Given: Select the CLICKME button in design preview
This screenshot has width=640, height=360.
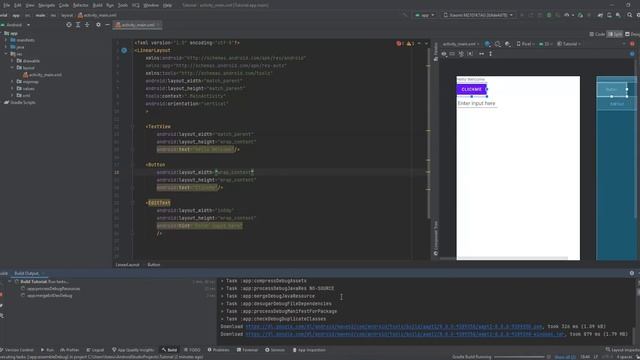Looking at the screenshot, I should coord(471,89).
